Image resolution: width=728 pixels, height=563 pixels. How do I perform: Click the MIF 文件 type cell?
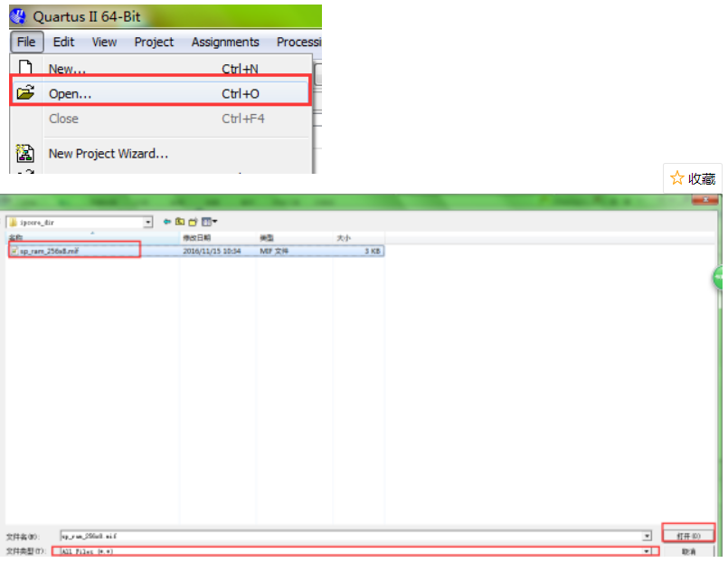click(274, 251)
